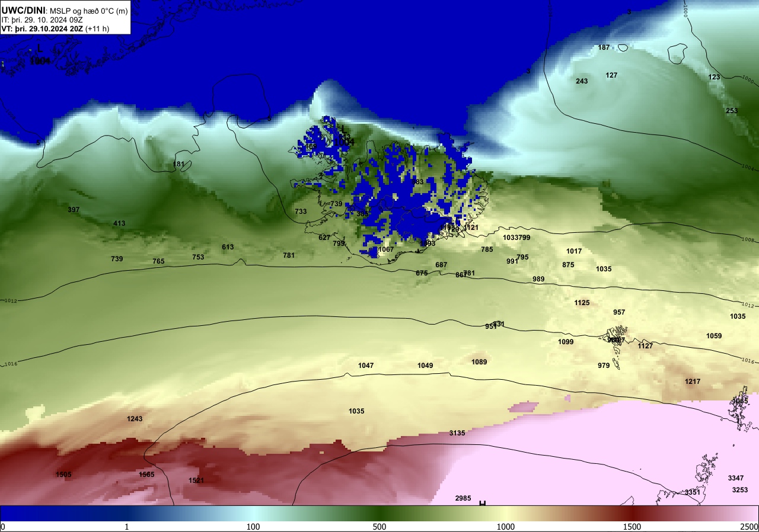Click the value 3135 on the map
Image resolution: width=759 pixels, height=532 pixels.
457,433
